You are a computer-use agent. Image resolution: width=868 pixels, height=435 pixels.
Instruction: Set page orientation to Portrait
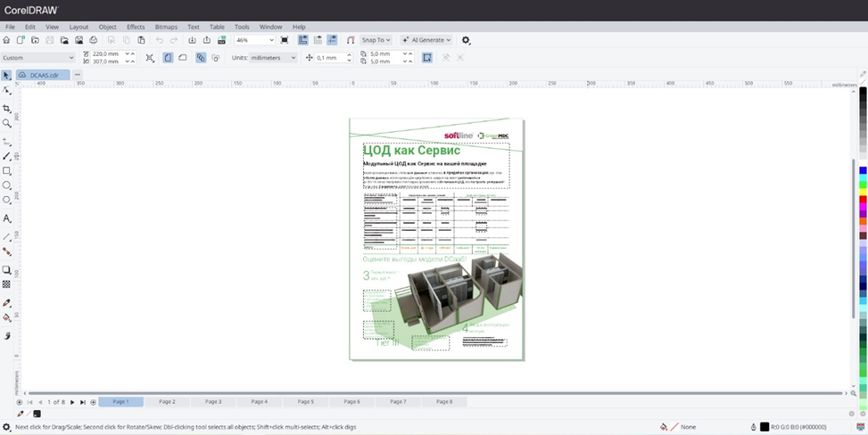click(x=168, y=58)
